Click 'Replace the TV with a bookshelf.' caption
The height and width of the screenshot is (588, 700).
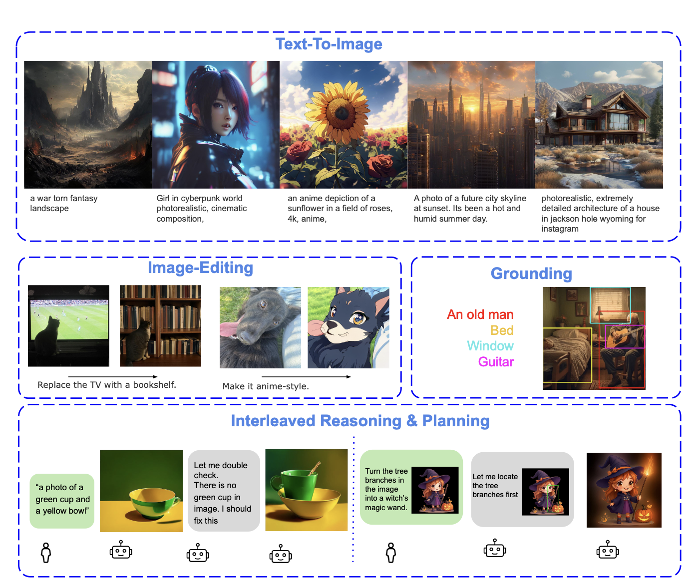[x=107, y=385]
